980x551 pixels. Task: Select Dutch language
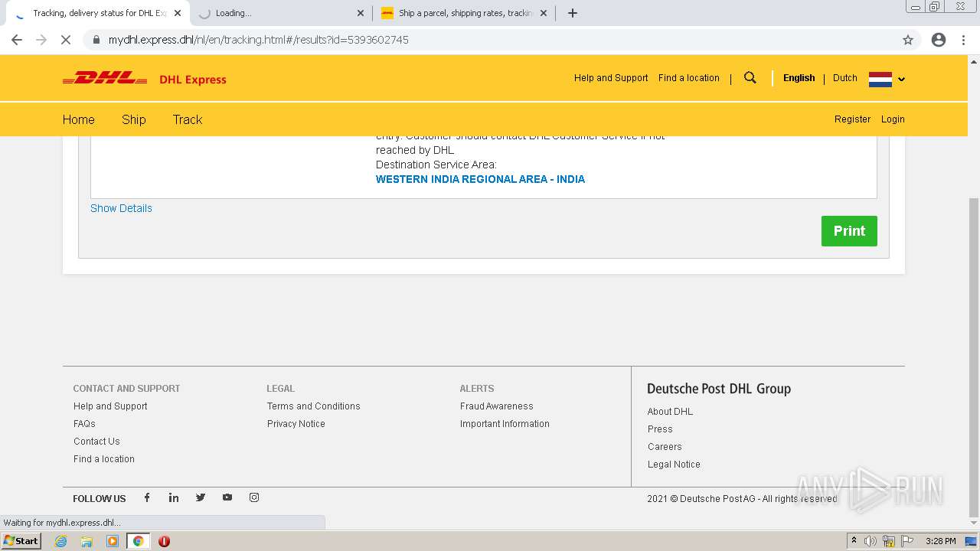(845, 78)
